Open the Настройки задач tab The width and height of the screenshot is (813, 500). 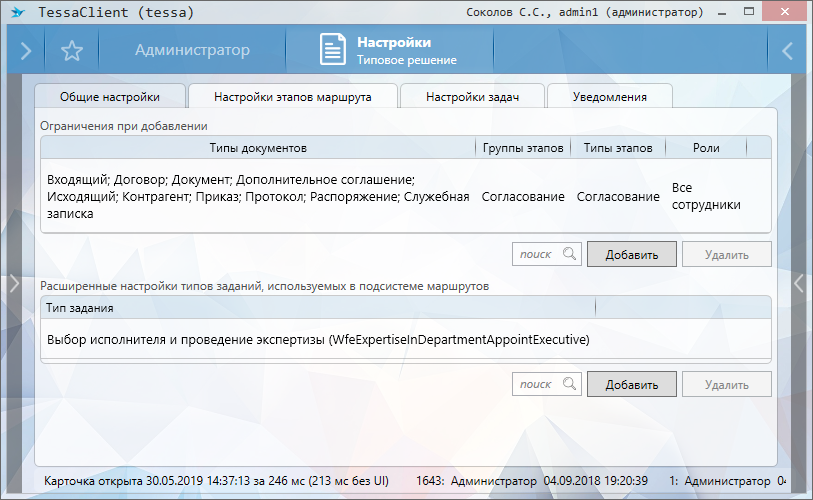point(471,97)
